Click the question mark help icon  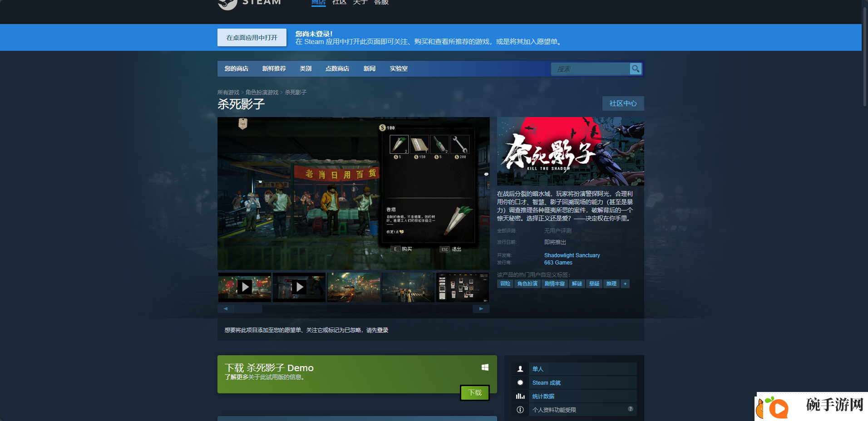click(631, 409)
